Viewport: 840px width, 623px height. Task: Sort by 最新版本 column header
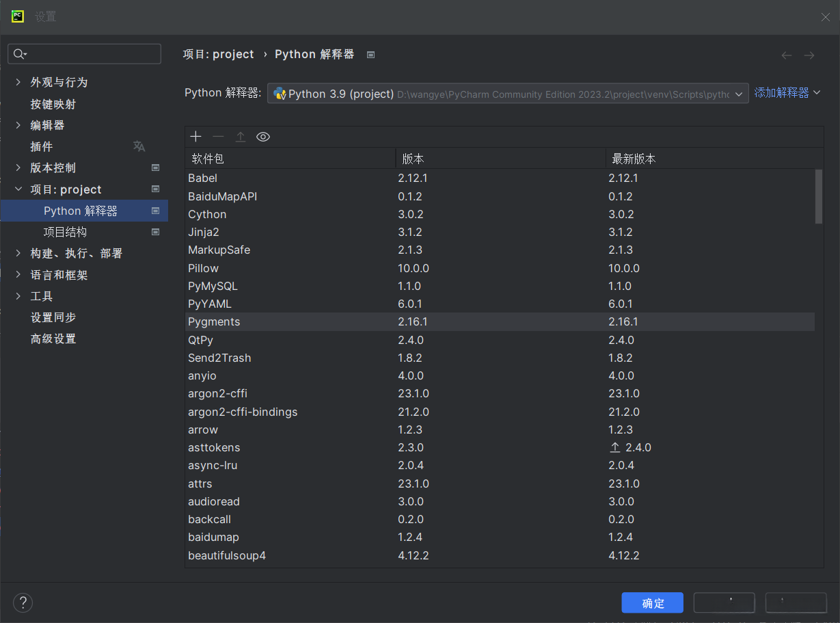(x=714, y=159)
